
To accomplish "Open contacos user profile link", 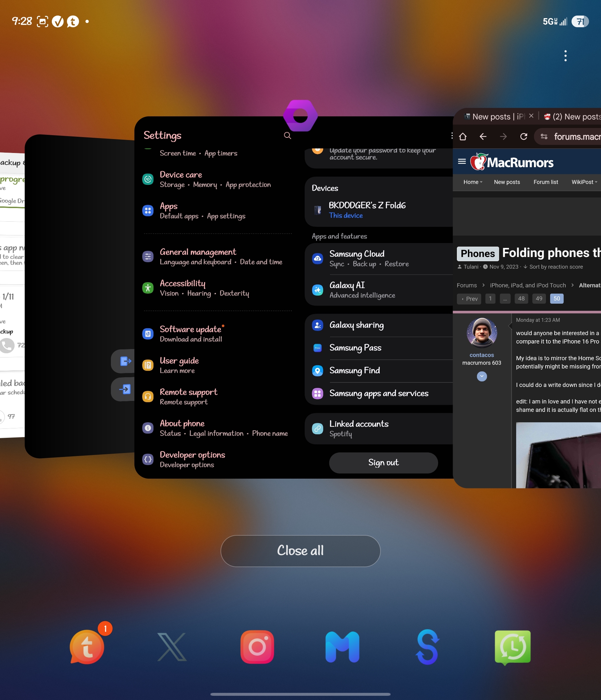I will pyautogui.click(x=482, y=355).
